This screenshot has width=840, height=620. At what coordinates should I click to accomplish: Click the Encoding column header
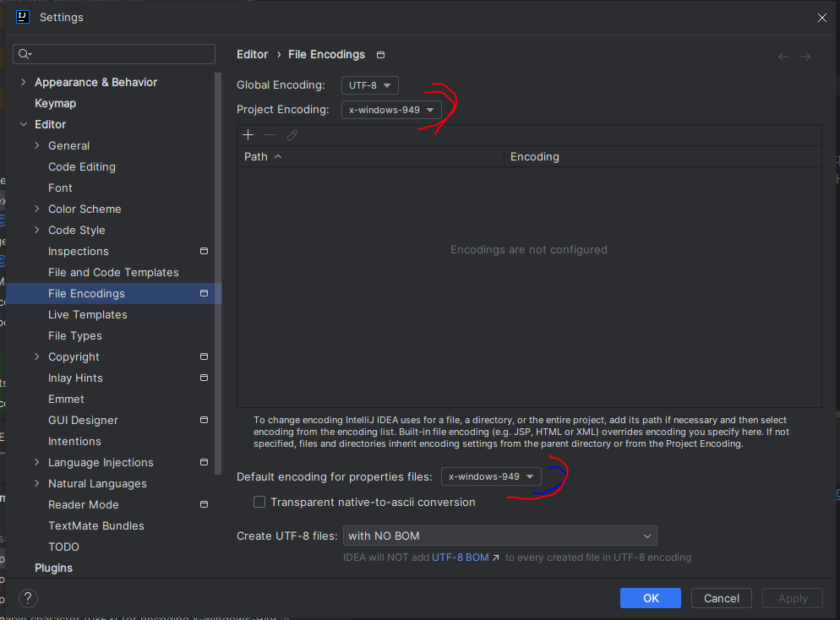point(663,157)
